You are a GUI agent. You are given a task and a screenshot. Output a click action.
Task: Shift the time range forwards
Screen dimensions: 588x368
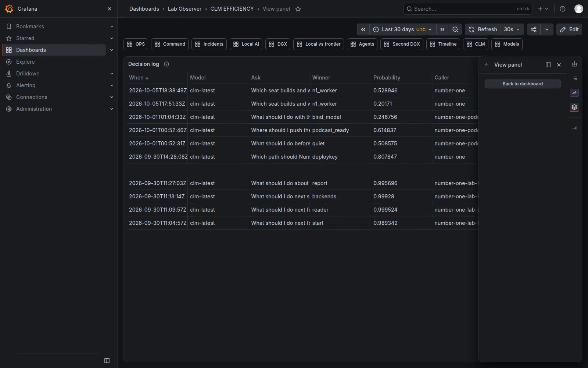[442, 29]
